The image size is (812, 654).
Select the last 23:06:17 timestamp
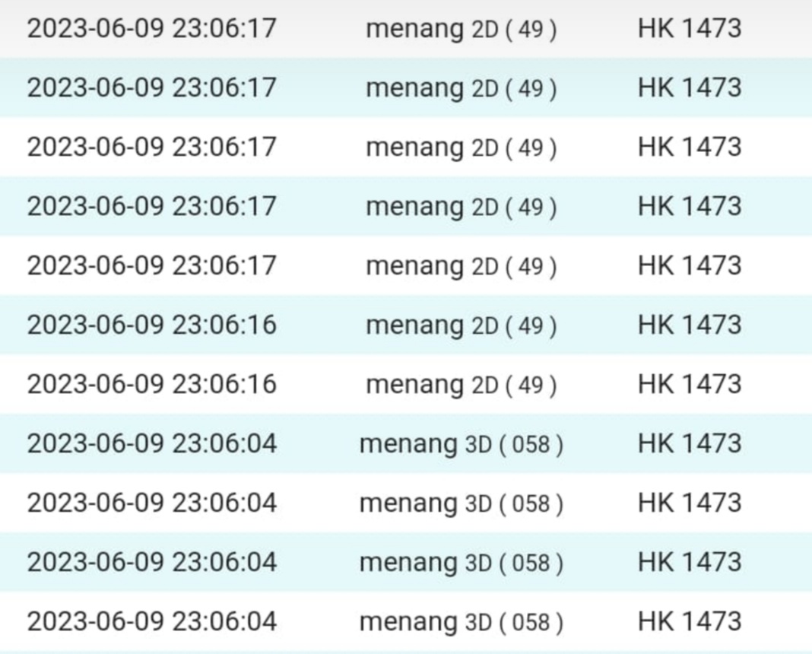pyautogui.click(x=151, y=265)
